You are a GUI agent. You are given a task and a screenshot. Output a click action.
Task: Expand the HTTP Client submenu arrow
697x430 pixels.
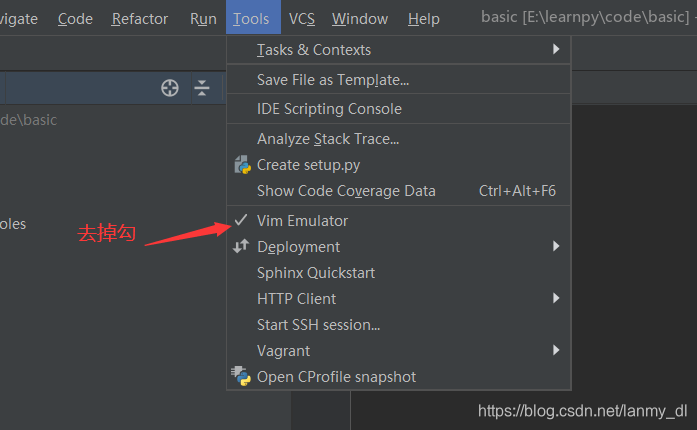click(556, 298)
